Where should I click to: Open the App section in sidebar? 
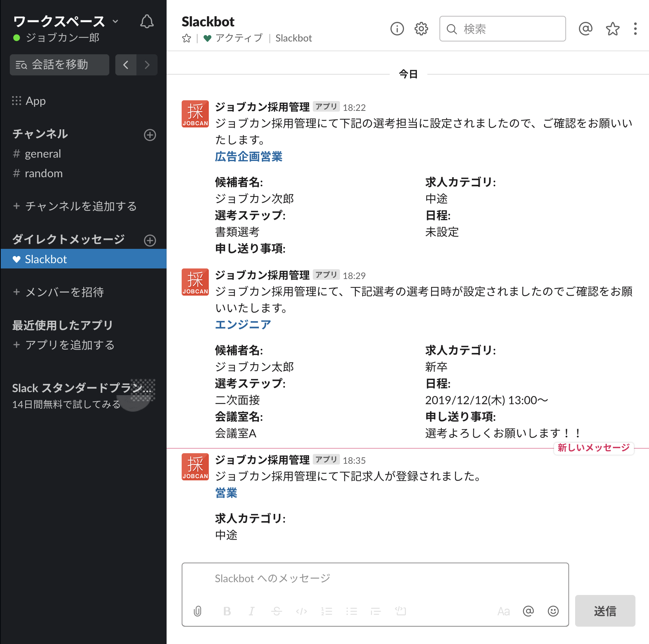pos(29,101)
